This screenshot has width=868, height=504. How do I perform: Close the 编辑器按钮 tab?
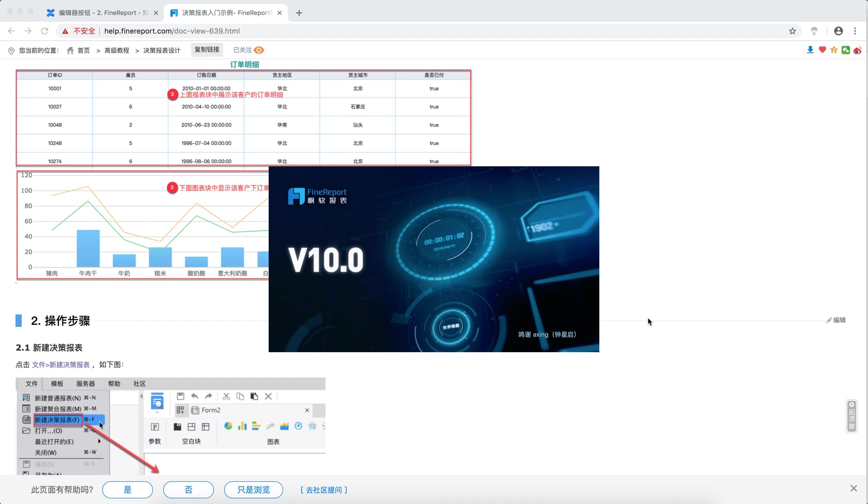tap(156, 13)
